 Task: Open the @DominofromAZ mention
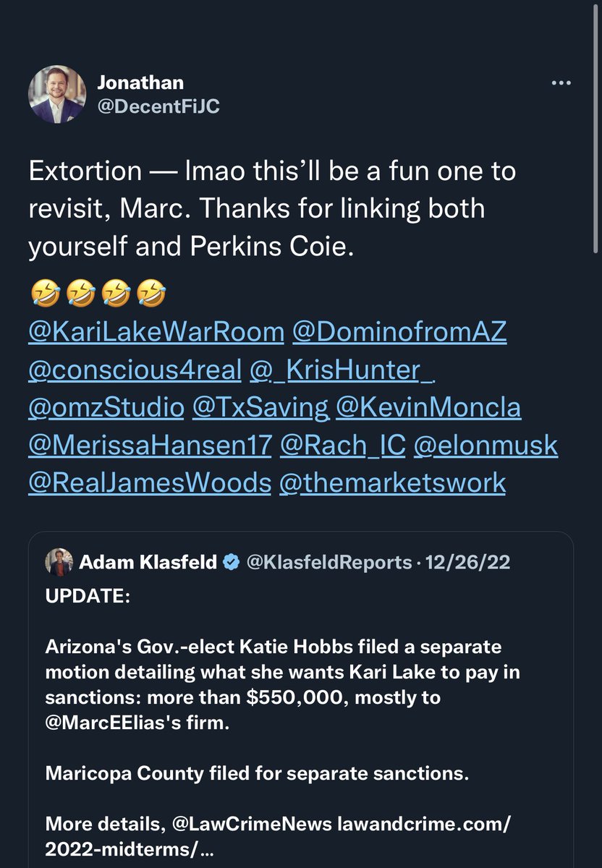pos(399,331)
